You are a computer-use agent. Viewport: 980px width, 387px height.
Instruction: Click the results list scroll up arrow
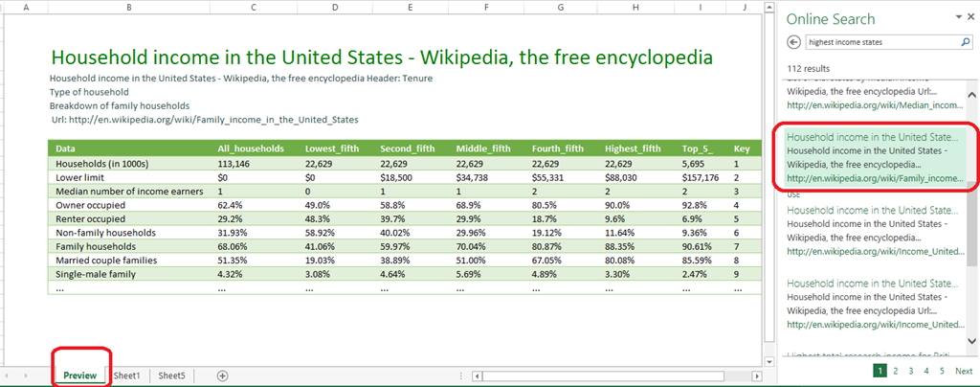[x=972, y=95]
